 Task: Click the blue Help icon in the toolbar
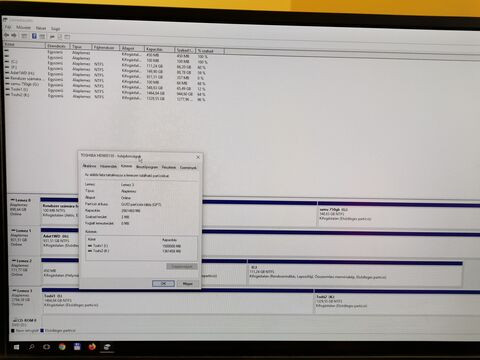34,36
